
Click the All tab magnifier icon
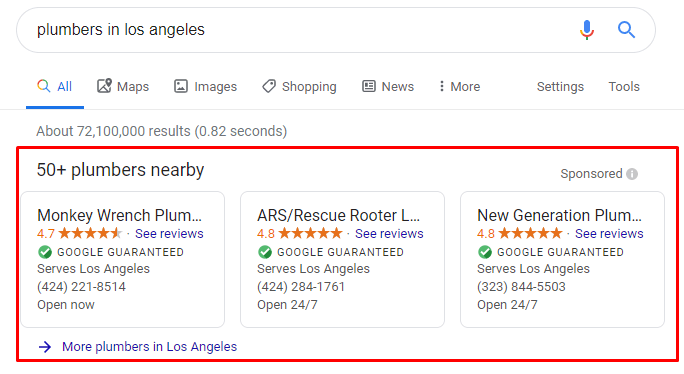[44, 86]
